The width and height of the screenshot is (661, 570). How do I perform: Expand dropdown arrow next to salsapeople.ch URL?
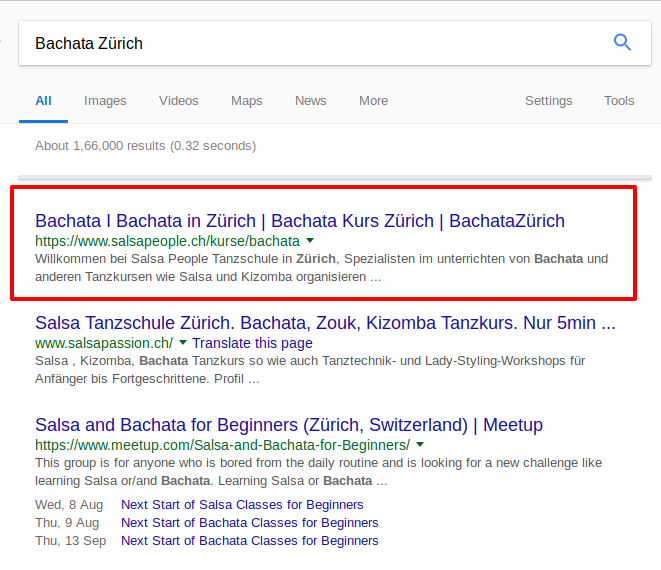point(310,241)
